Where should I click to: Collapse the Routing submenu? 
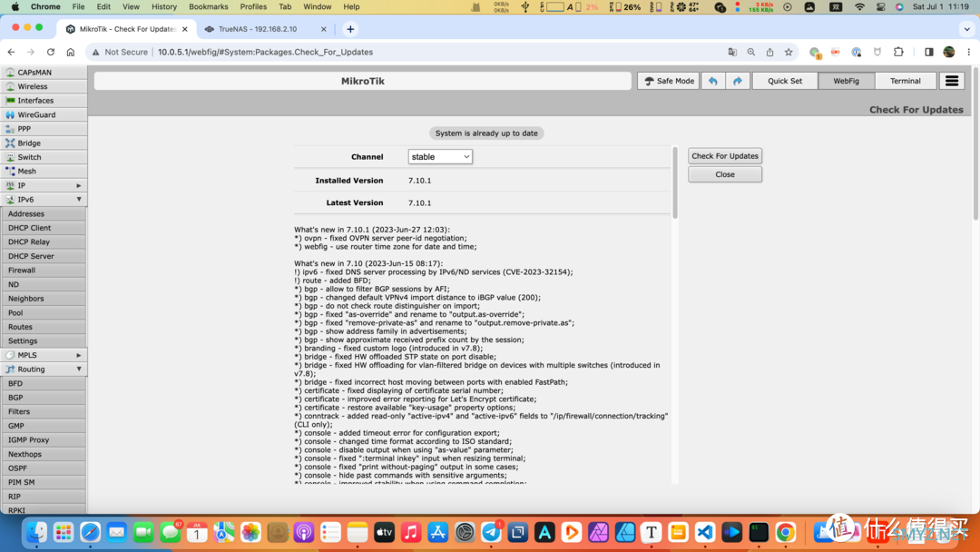79,369
